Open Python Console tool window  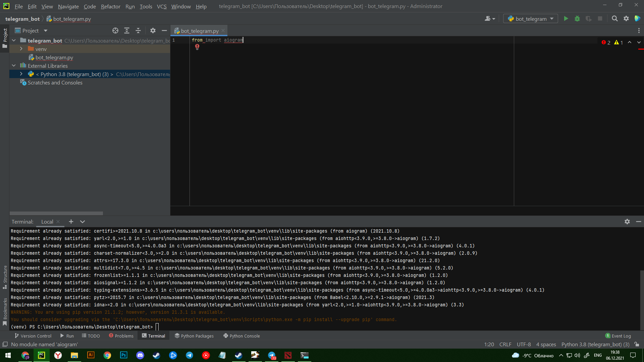(241, 336)
